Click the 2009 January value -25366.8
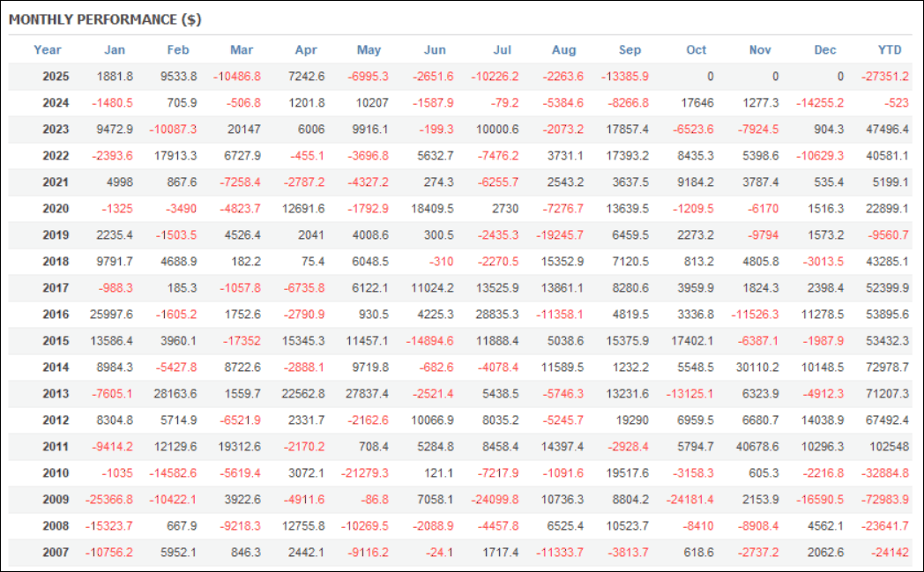 (109, 500)
